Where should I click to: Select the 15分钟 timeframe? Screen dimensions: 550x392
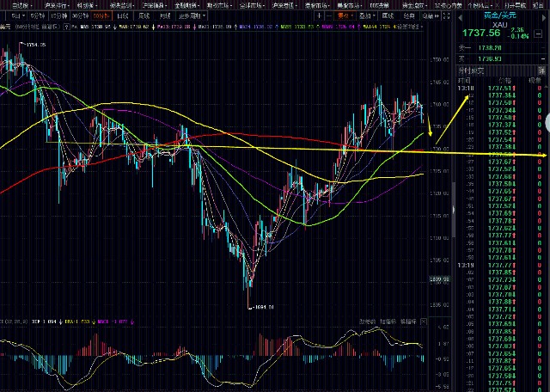tap(58, 15)
